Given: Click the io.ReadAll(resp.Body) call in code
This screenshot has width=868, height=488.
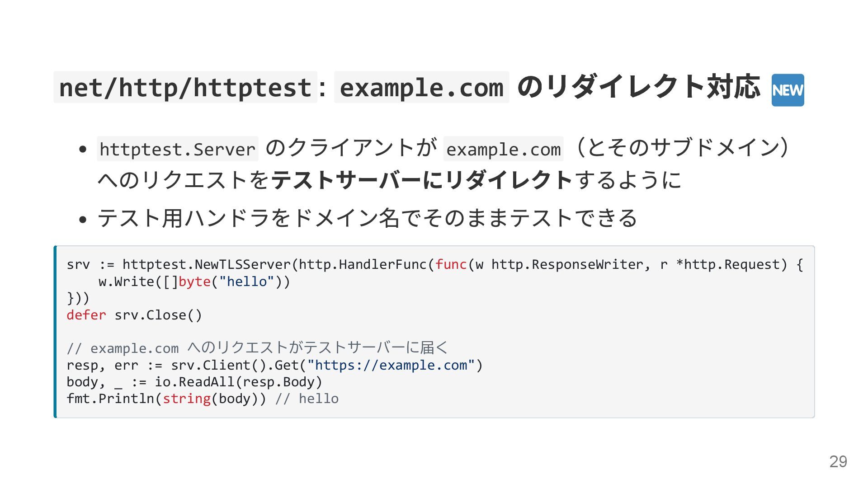Looking at the screenshot, I should point(238,382).
